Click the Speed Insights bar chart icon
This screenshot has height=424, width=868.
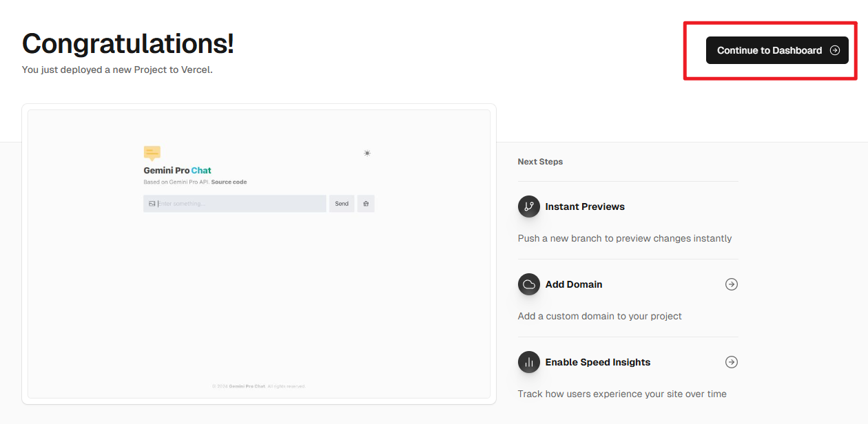click(x=529, y=362)
